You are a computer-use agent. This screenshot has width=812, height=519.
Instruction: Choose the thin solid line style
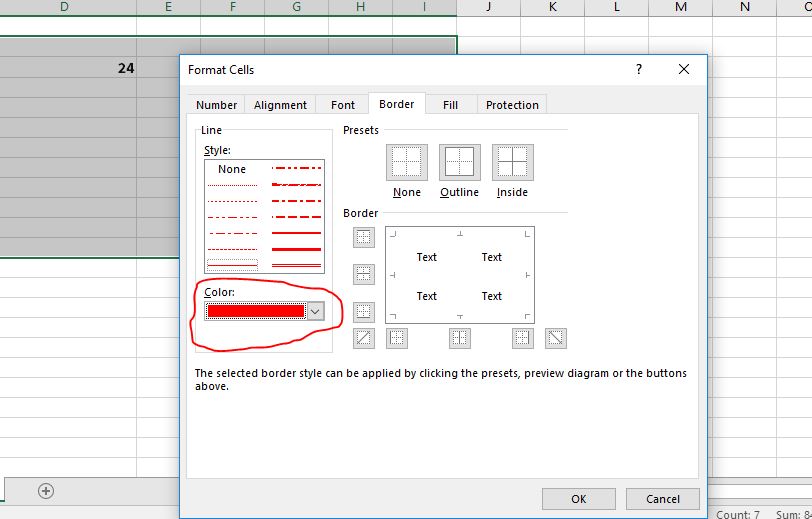[x=232, y=265]
